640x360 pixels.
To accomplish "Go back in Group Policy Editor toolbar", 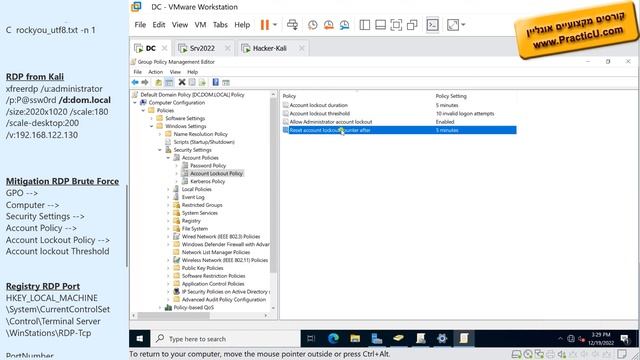I will (135, 82).
